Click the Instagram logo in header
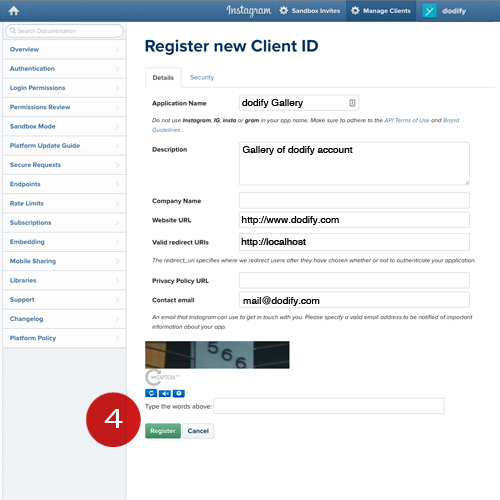 tap(249, 11)
